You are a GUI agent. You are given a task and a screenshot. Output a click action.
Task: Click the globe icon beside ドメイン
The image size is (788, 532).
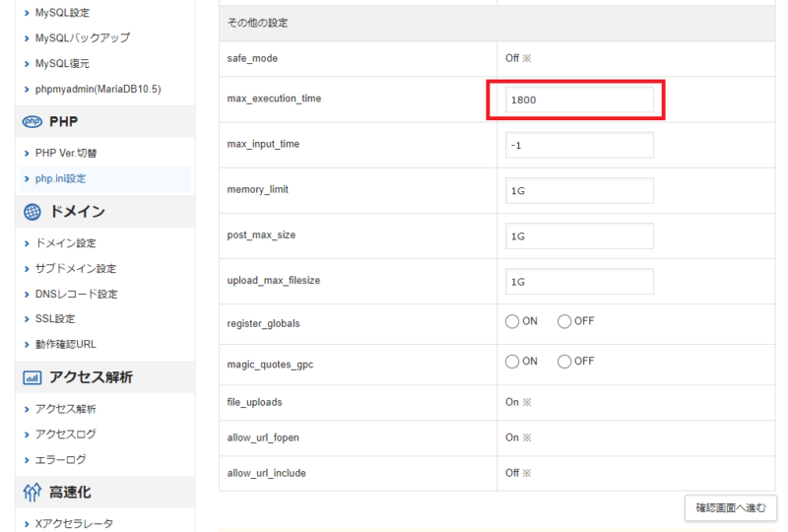point(32,212)
